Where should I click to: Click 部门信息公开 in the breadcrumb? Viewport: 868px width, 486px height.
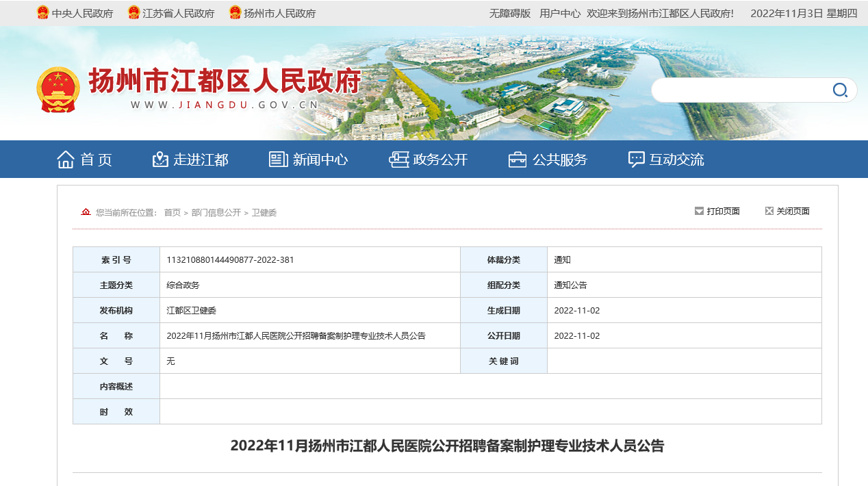(x=216, y=213)
